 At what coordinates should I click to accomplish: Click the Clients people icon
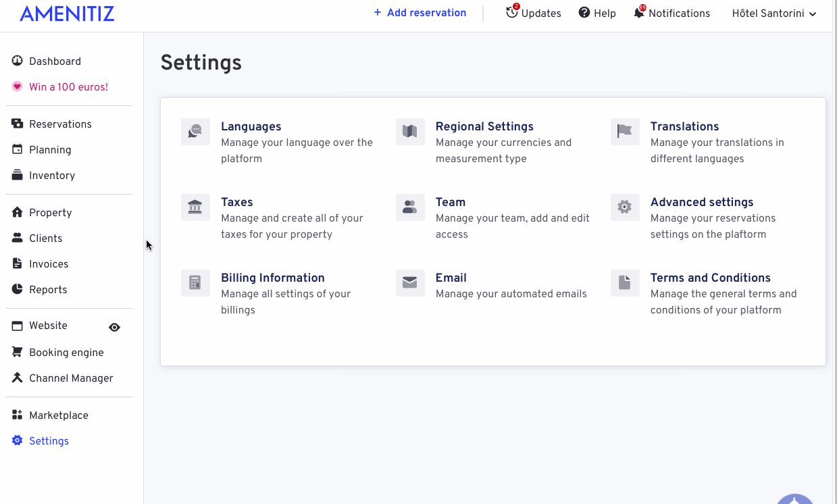18,238
